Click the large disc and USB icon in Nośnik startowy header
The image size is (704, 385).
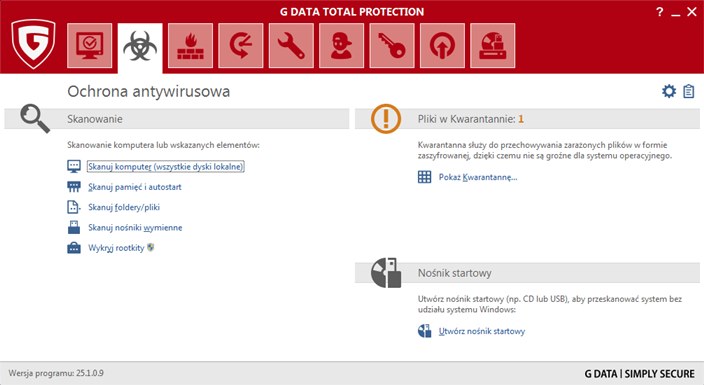(386, 273)
